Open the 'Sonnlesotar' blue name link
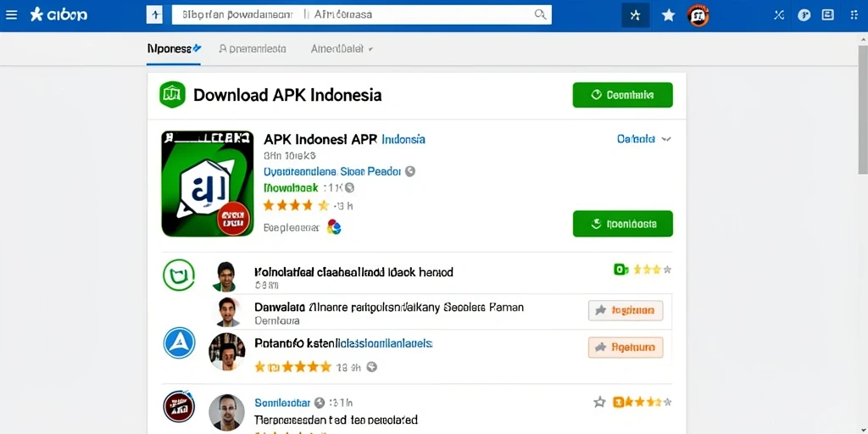 [283, 403]
